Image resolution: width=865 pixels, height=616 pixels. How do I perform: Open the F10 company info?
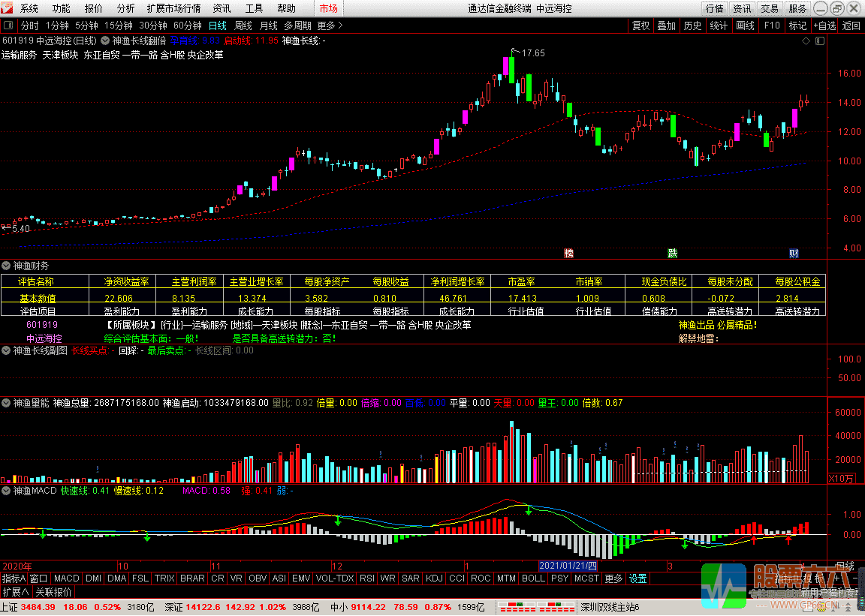[772, 26]
